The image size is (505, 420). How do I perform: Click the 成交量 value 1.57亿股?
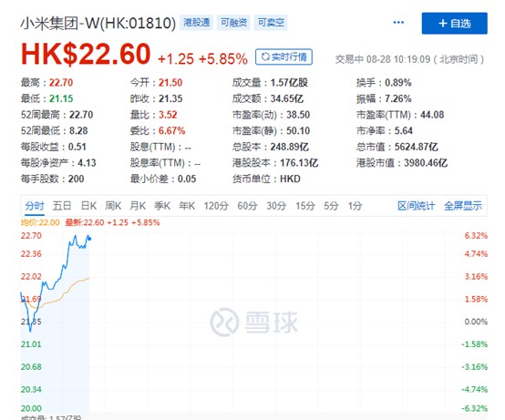(x=289, y=83)
